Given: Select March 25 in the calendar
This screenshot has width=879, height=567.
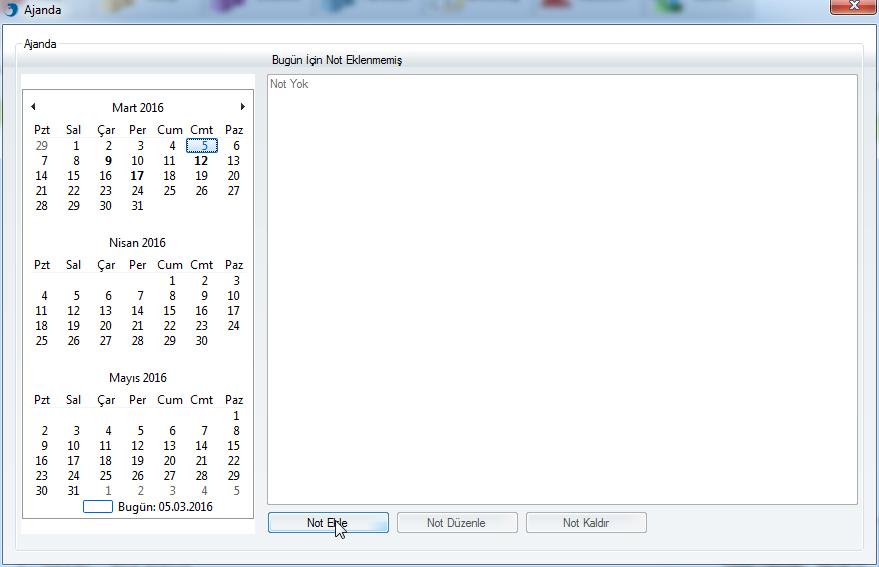Looking at the screenshot, I should pos(169,191).
